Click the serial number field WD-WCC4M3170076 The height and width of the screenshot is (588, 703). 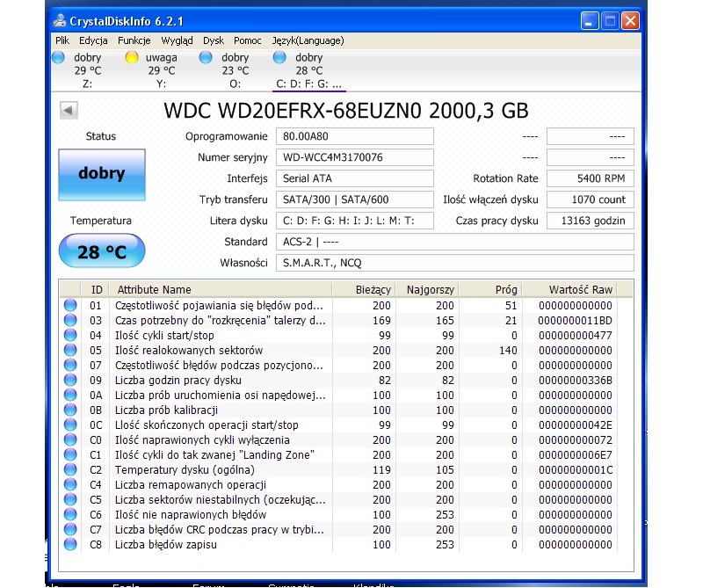(x=355, y=157)
